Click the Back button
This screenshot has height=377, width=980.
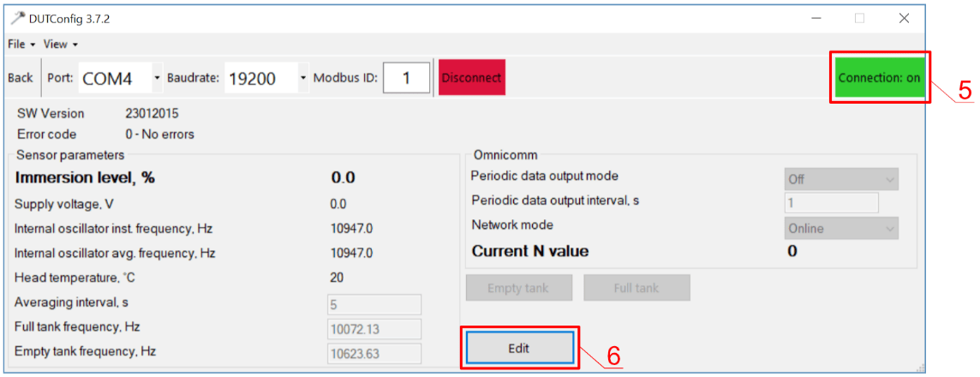pyautogui.click(x=21, y=78)
